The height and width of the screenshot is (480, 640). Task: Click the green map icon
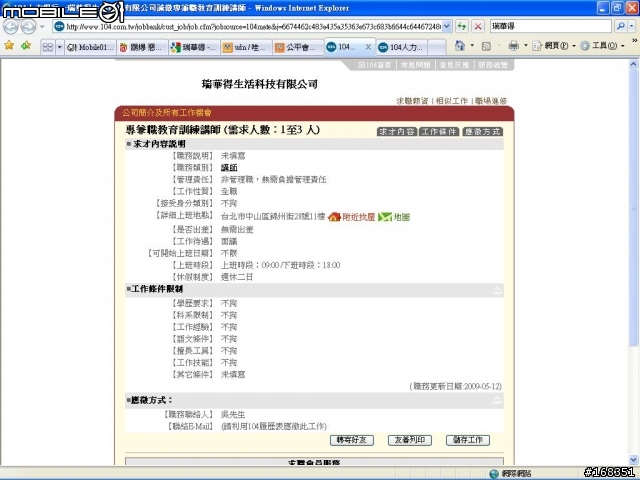tap(384, 217)
